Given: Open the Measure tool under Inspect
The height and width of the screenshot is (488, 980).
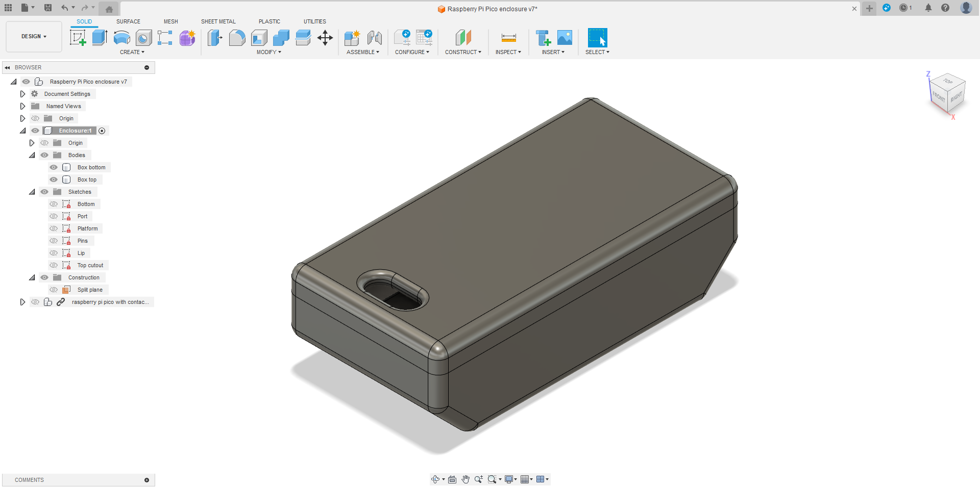Looking at the screenshot, I should click(x=508, y=37).
